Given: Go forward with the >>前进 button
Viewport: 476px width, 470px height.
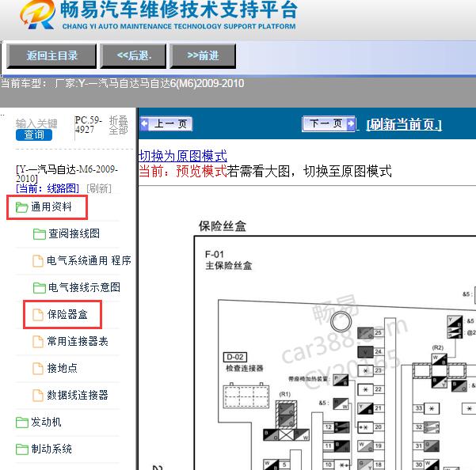Looking at the screenshot, I should point(203,56).
